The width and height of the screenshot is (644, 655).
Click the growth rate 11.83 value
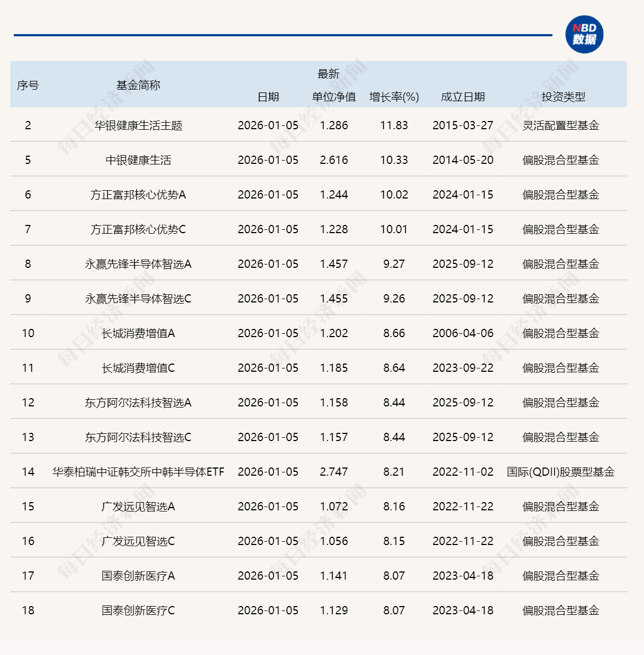pyautogui.click(x=394, y=125)
